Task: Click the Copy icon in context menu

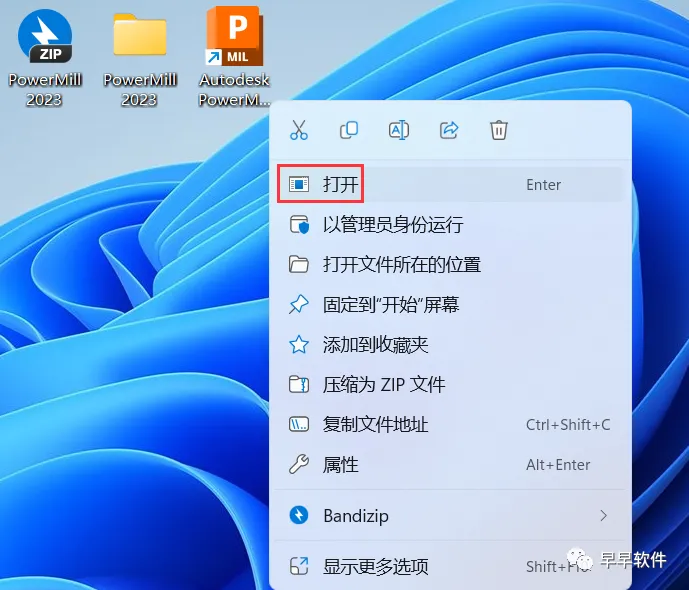Action: point(349,130)
